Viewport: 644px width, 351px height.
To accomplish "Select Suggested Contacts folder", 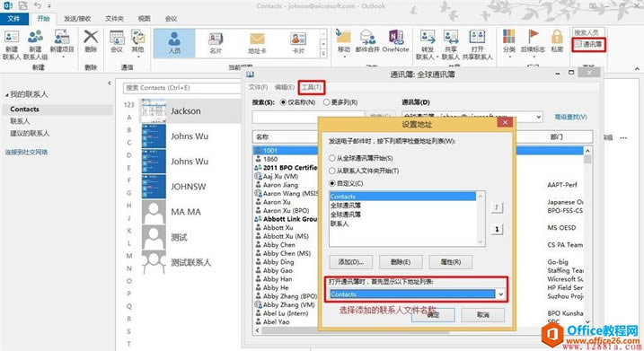I will (x=30, y=134).
